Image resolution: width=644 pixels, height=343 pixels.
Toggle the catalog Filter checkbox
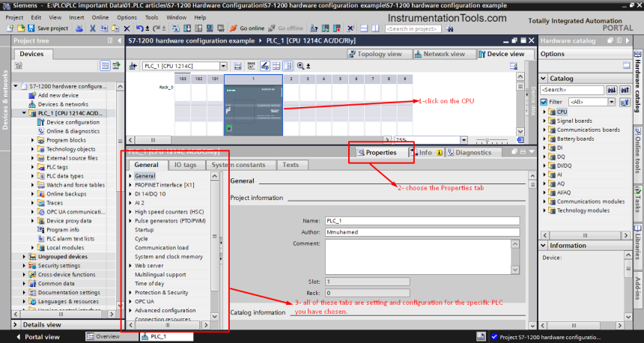point(544,102)
